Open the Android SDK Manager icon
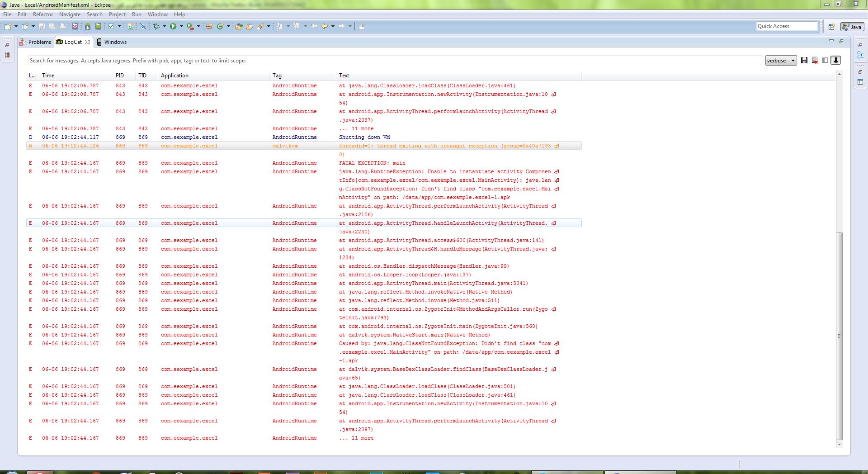The image size is (868, 474). pyautogui.click(x=88, y=26)
